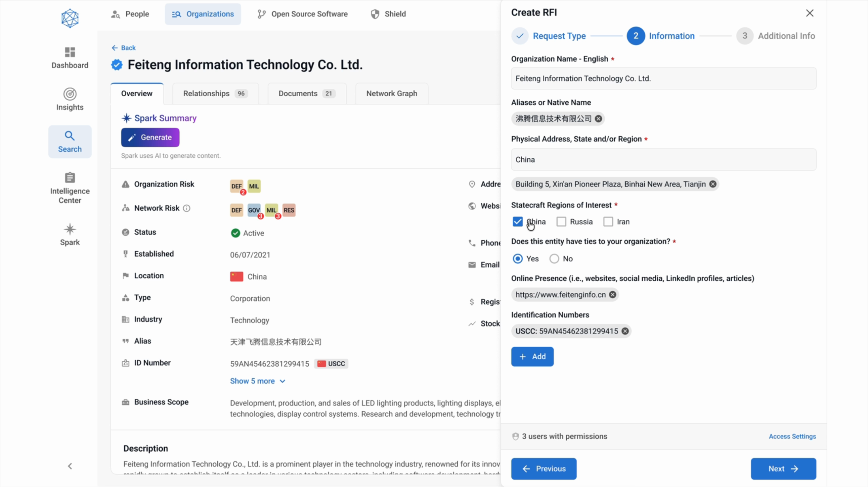Select Yes for entity ties
Screen dimensions: 868x487
(x=518, y=258)
